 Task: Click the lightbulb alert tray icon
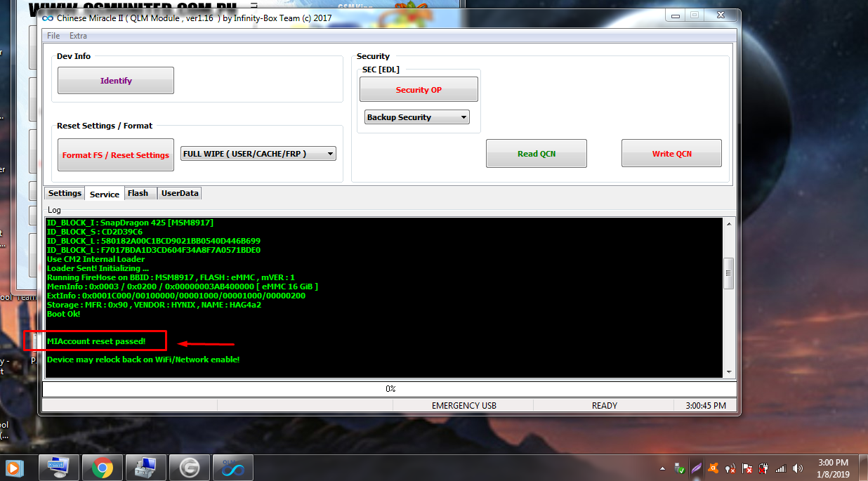pos(731,468)
